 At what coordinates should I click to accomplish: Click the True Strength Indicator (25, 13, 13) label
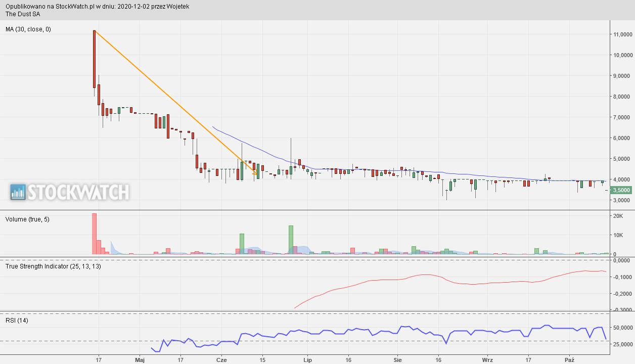(53, 266)
